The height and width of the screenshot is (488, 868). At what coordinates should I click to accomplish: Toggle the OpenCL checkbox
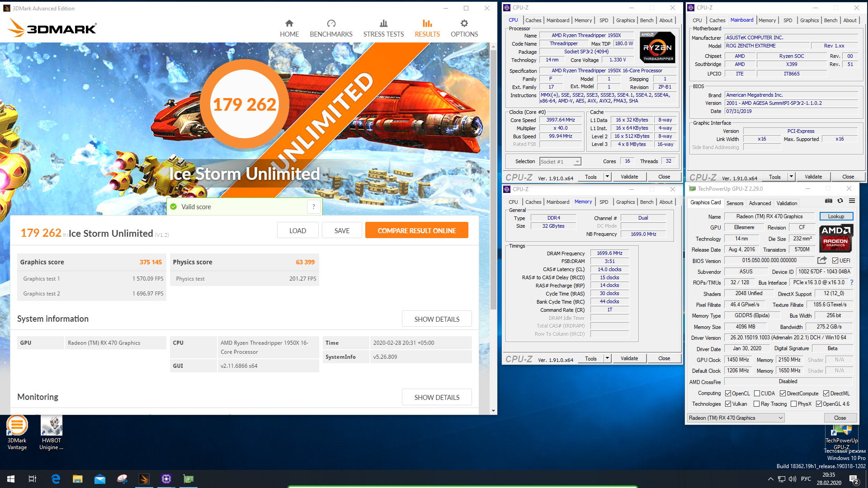pyautogui.click(x=728, y=394)
